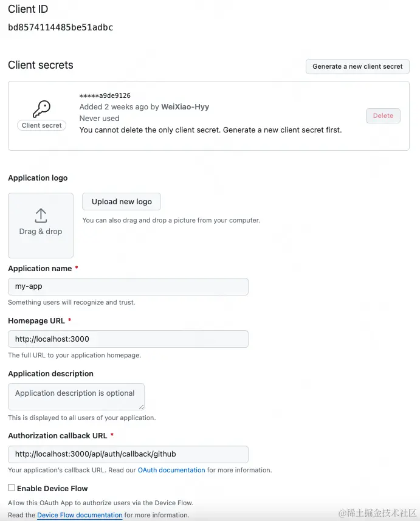
Task: Click the Upload new logo button
Action: tap(122, 202)
